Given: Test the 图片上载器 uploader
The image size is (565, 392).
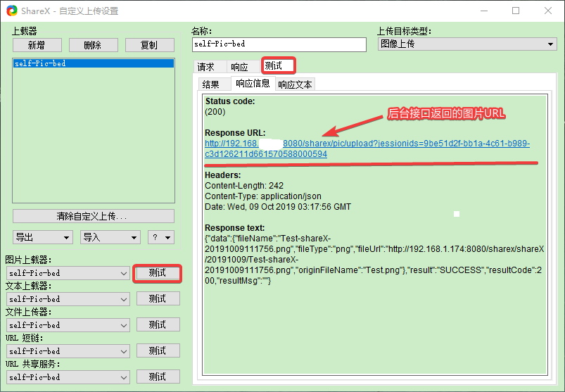Looking at the screenshot, I should coord(158,273).
